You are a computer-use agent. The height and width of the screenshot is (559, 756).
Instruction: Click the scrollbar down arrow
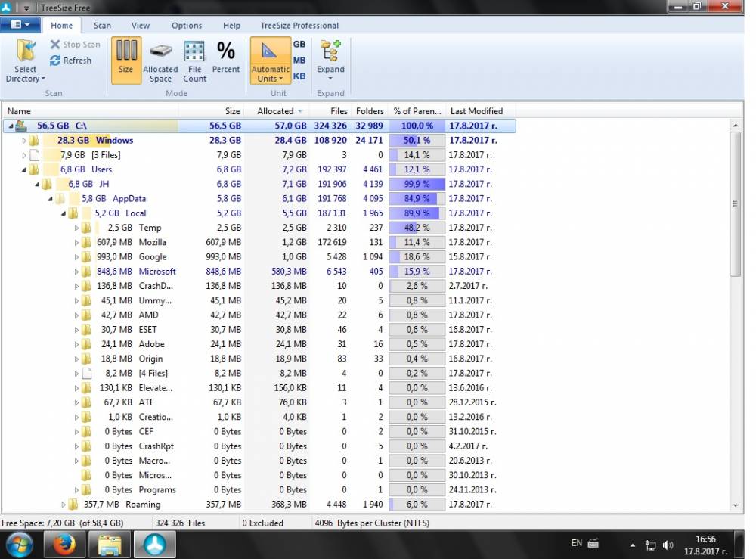[x=736, y=505]
